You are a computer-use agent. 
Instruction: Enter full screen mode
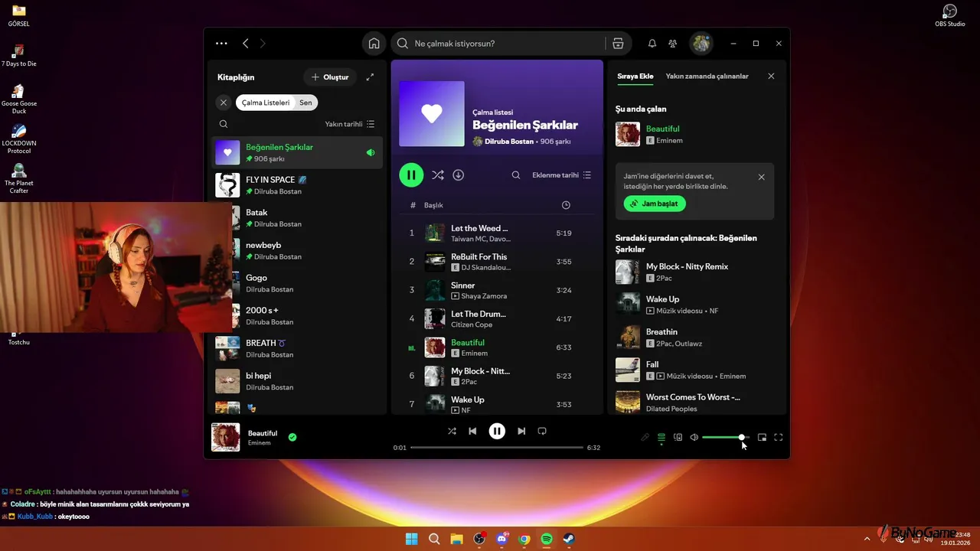779,437
